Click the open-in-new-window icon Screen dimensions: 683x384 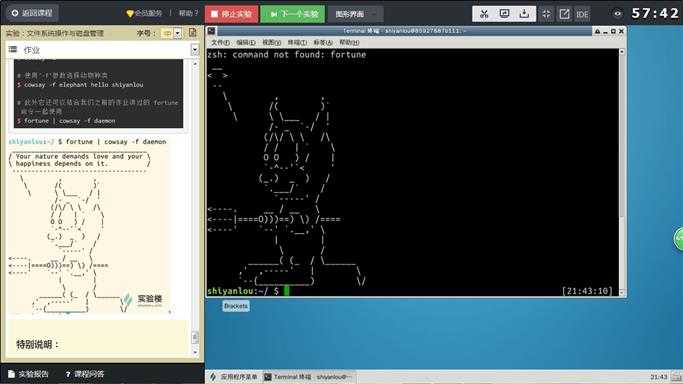(564, 14)
